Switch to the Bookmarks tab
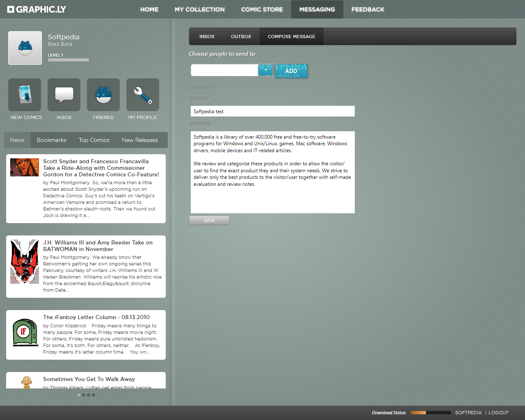Image resolution: width=525 pixels, height=420 pixels. (x=52, y=140)
